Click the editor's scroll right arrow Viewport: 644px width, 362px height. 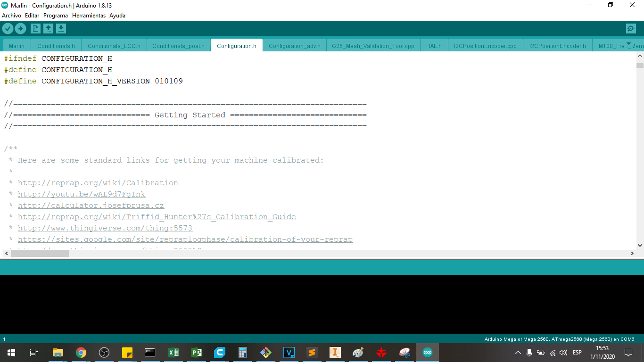coord(632,253)
